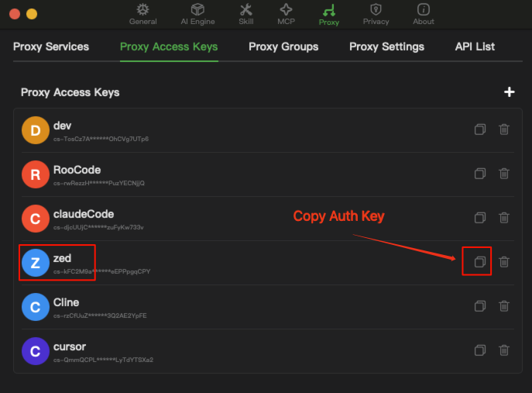Select the Cline key name

coord(66,302)
